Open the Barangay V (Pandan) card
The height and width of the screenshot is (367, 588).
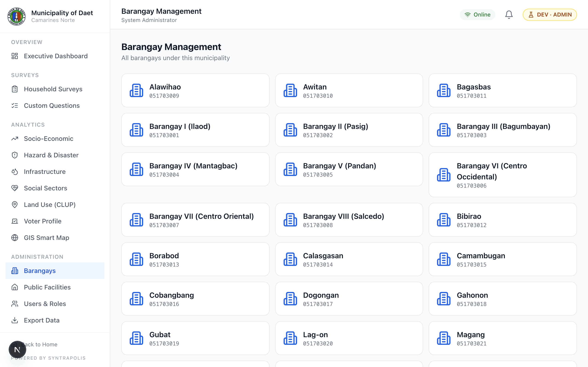(x=349, y=169)
